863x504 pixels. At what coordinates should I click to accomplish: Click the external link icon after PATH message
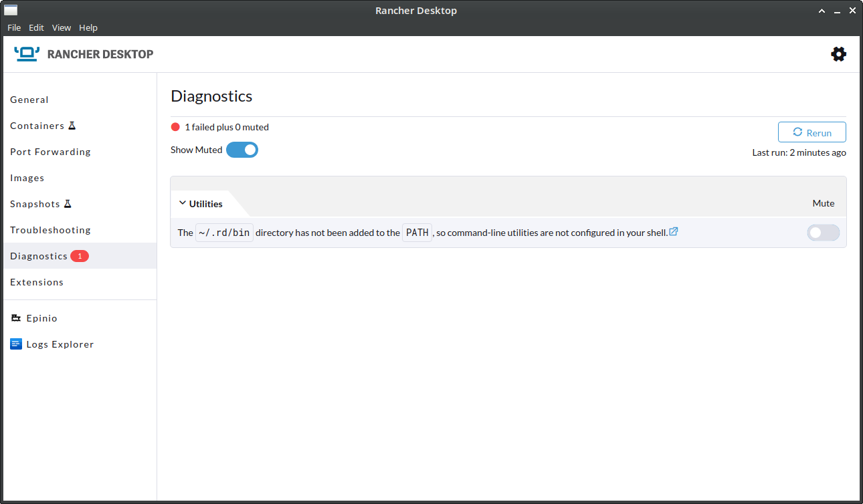[674, 232]
